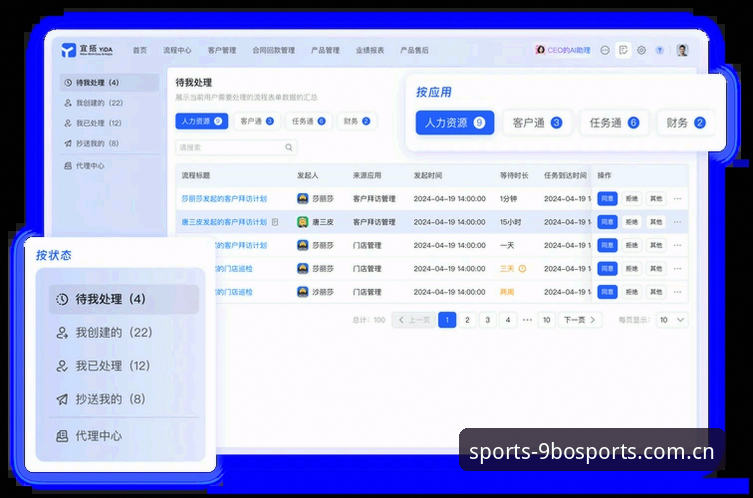Image resolution: width=753 pixels, height=498 pixels.
Task: Select enlarged 客户通 tab in 按应用 card
Action: [537, 123]
